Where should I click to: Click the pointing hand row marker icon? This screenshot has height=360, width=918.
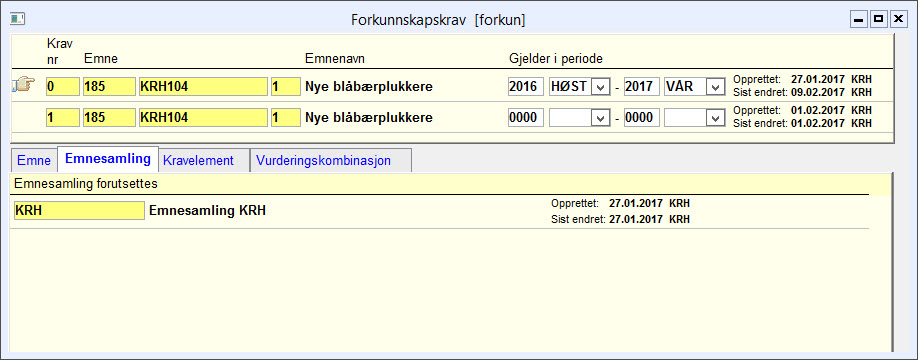[x=23, y=85]
